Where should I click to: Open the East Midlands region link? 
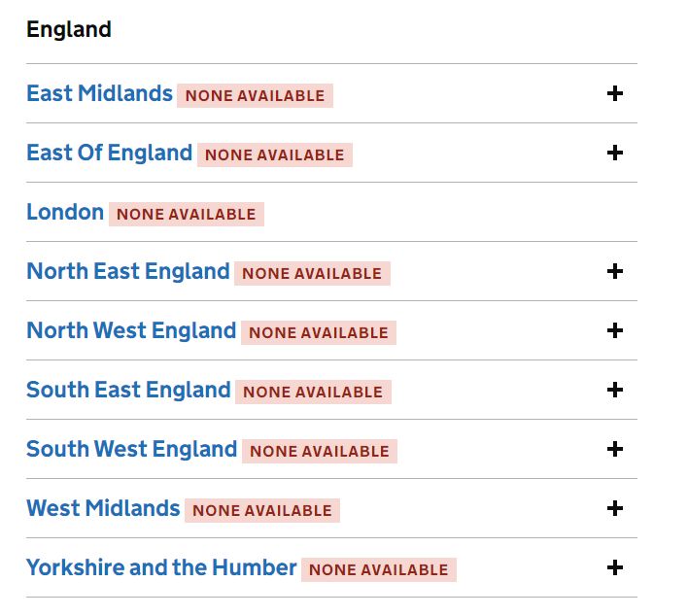coord(99,94)
